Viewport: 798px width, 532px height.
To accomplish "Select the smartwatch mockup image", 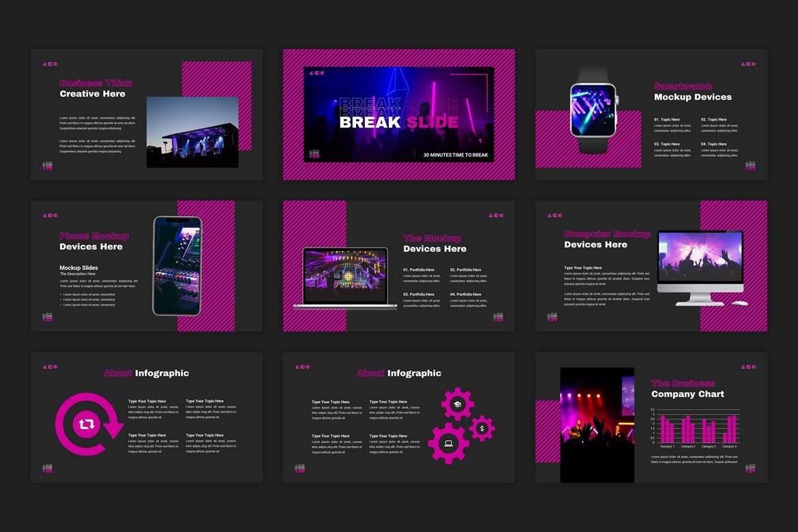I will 593,109.
